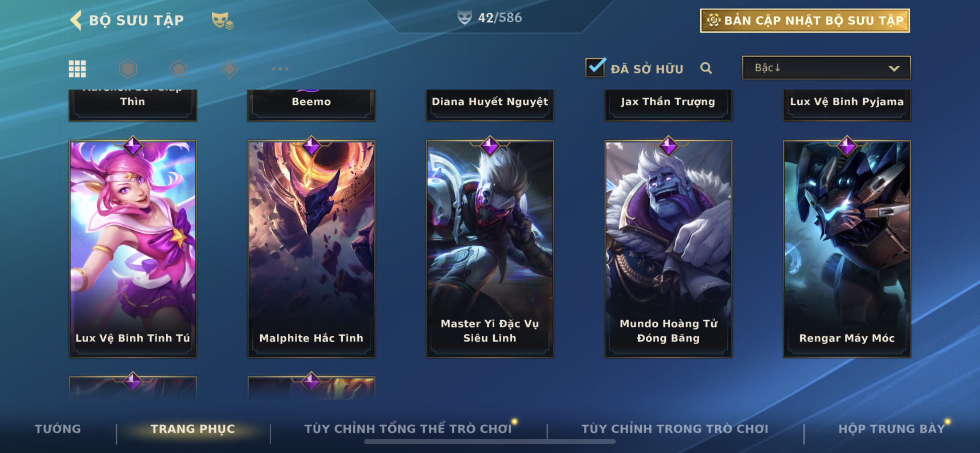Select the grid view filter icon
Image resolution: width=980 pixels, height=453 pixels.
tap(77, 69)
